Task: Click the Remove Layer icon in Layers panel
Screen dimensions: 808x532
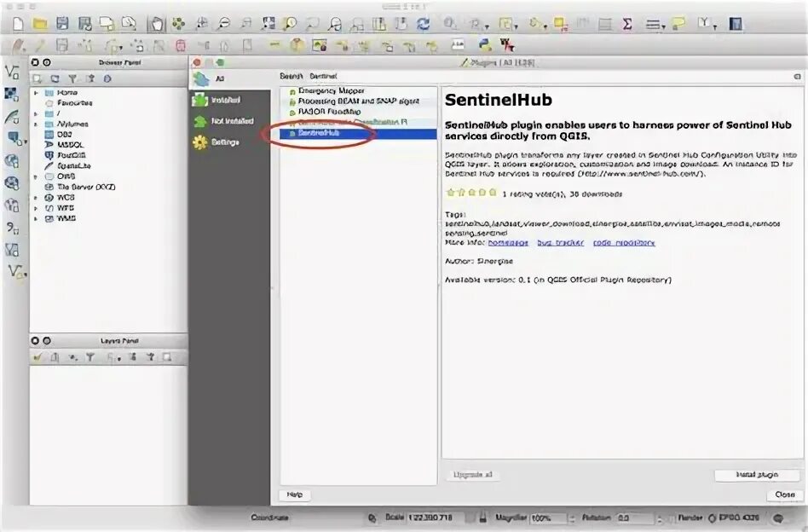Action: tap(167, 357)
